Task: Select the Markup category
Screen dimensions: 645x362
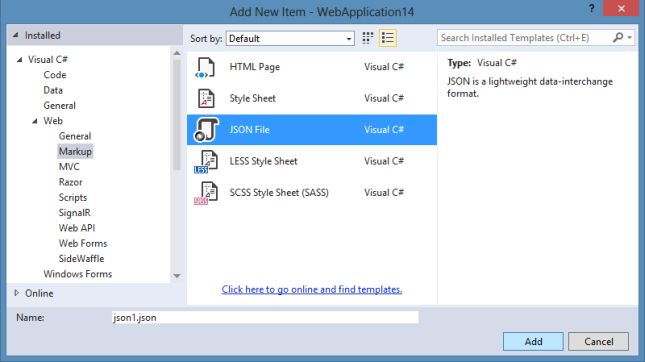Action: click(75, 151)
